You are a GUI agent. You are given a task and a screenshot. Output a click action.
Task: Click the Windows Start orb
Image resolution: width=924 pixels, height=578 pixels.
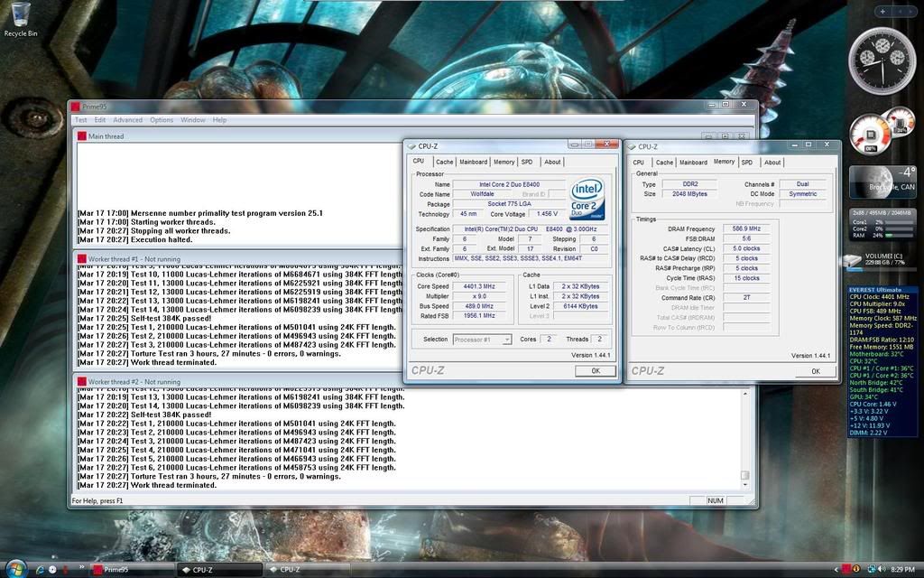tap(14, 569)
